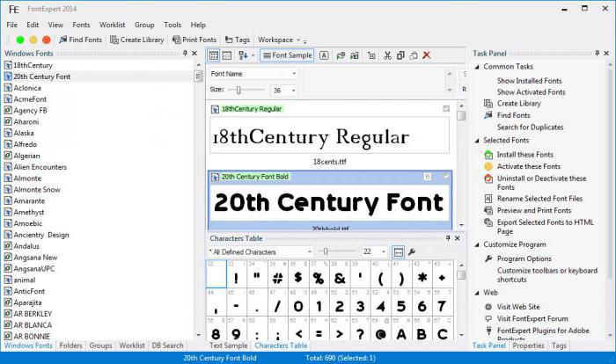Toggle the Font Sample view button
The width and height of the screenshot is (616, 364).
click(x=287, y=55)
